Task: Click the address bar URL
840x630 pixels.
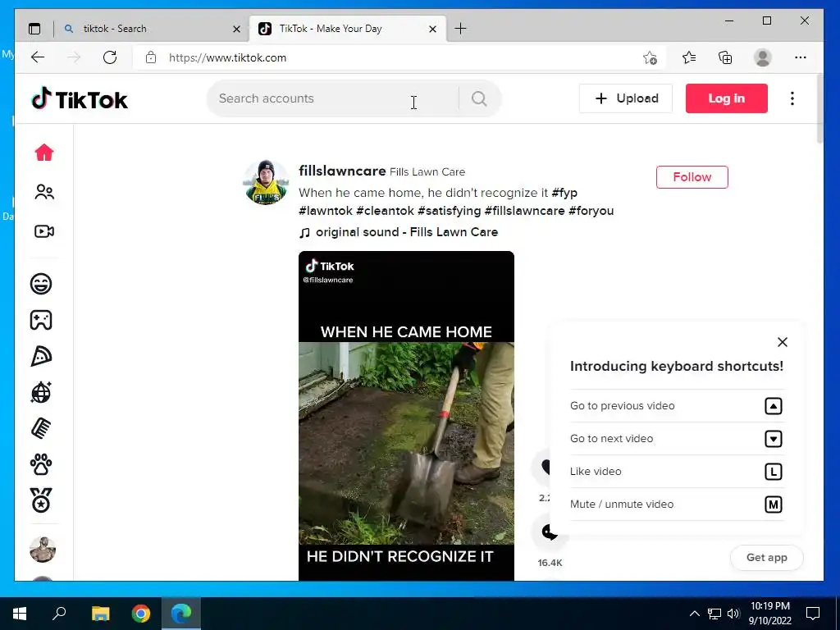Action: [228, 57]
